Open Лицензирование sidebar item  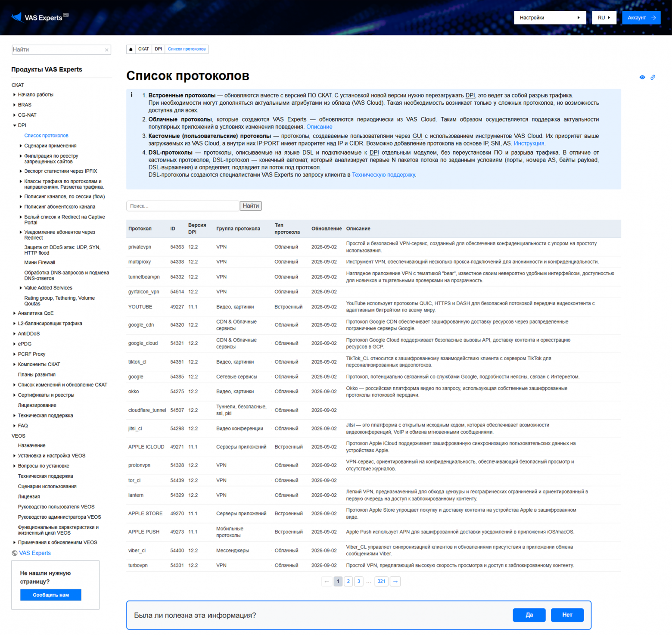point(37,405)
